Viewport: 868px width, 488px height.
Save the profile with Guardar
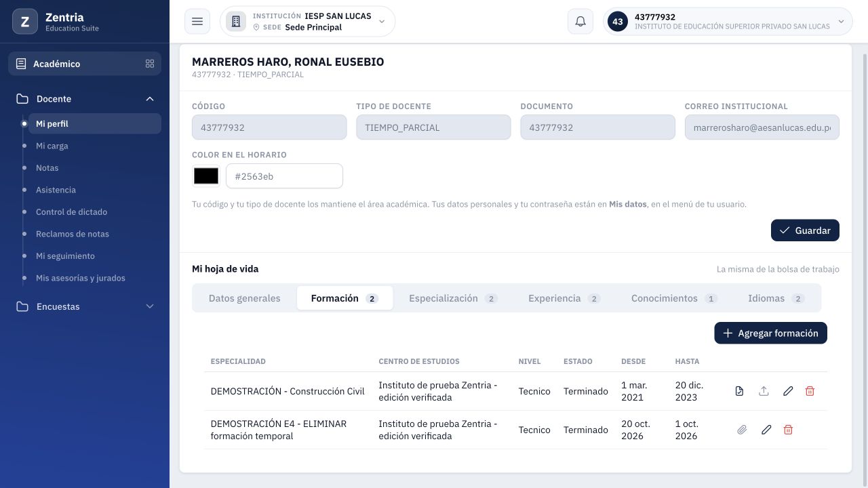tap(805, 230)
